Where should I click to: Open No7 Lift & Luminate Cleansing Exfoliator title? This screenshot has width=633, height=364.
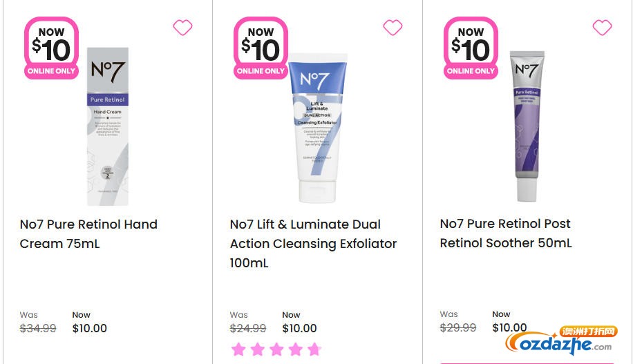[x=313, y=243]
